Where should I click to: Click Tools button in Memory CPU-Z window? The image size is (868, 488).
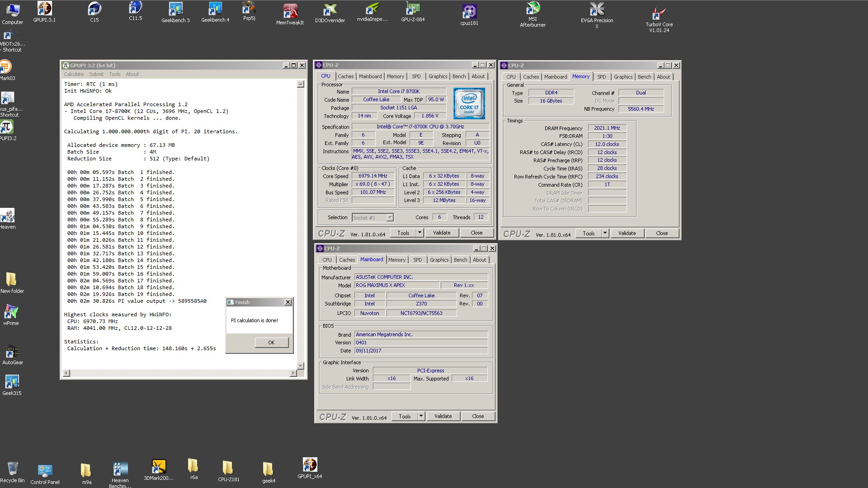589,233
